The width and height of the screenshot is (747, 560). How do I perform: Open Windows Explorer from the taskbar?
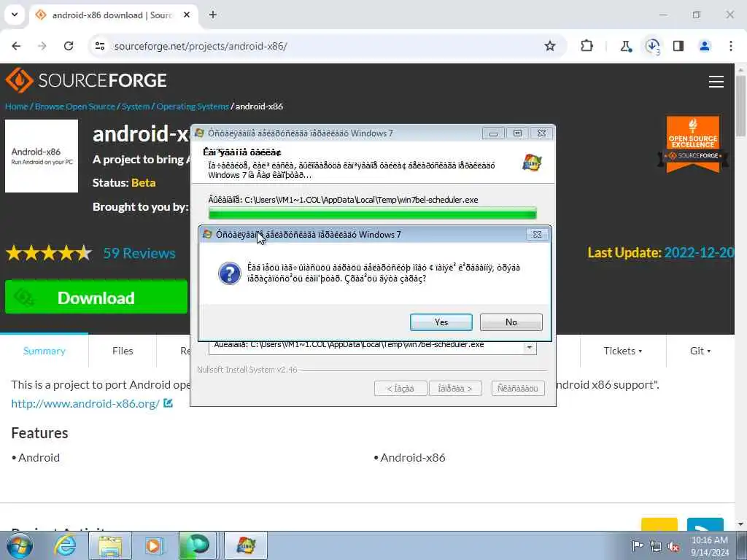coord(110,545)
